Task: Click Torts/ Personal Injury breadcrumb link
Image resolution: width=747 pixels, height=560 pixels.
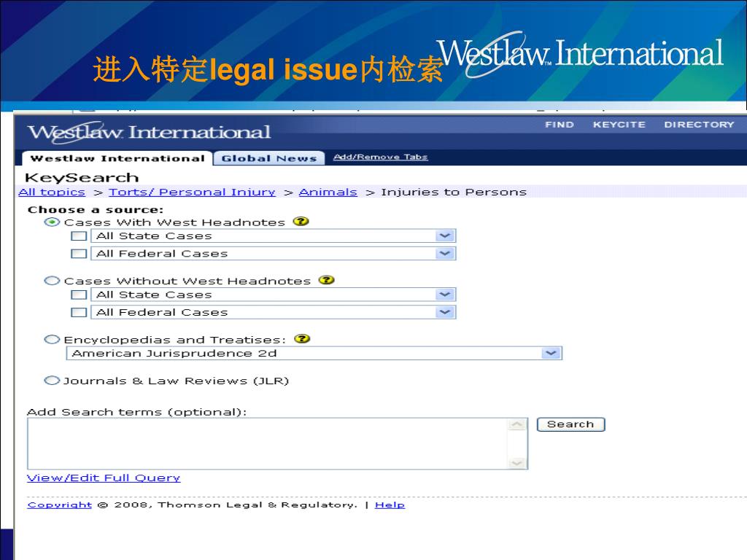Action: pyautogui.click(x=192, y=192)
